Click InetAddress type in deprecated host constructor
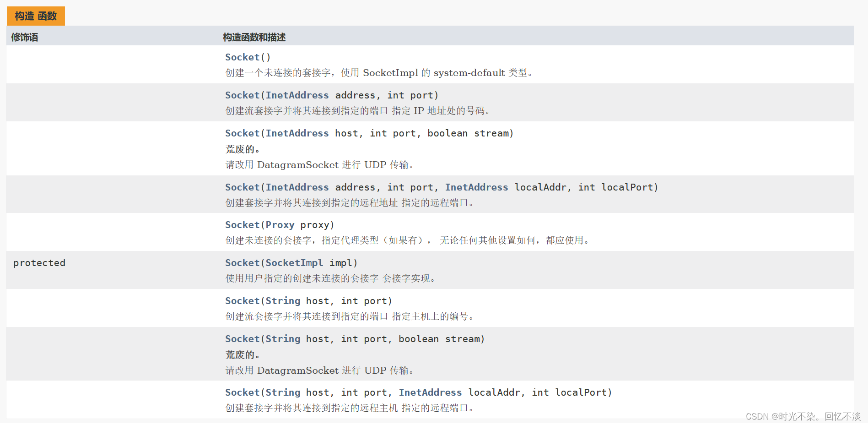 tap(297, 133)
